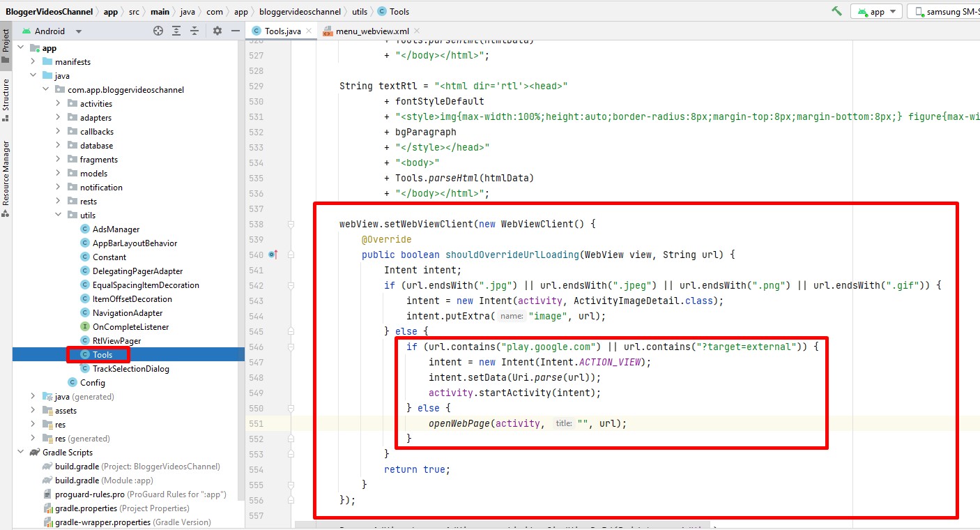Viewport: 980px width, 530px height.
Task: Click the TrackSelectionDialog class icon
Action: [x=85, y=369]
